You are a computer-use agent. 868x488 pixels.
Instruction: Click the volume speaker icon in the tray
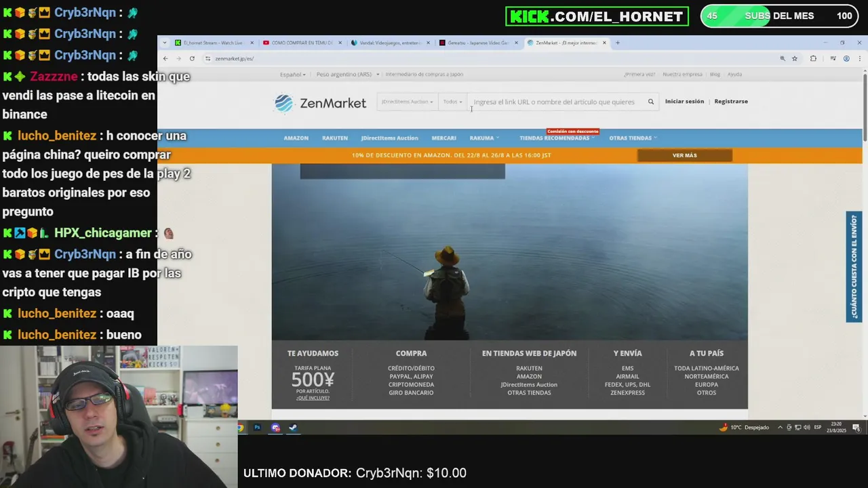[x=806, y=428]
